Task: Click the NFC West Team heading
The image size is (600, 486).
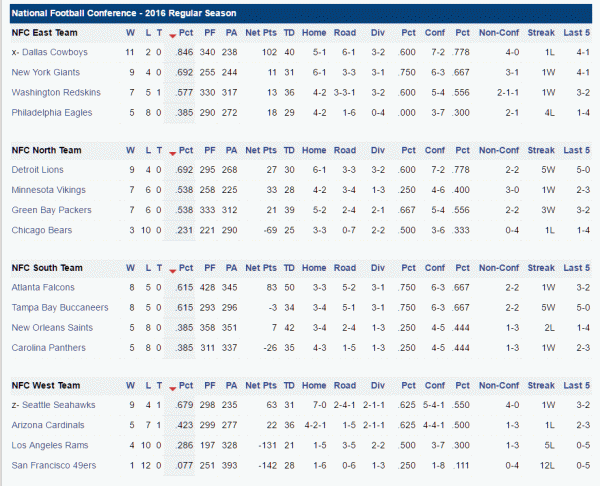Action: pyautogui.click(x=46, y=385)
